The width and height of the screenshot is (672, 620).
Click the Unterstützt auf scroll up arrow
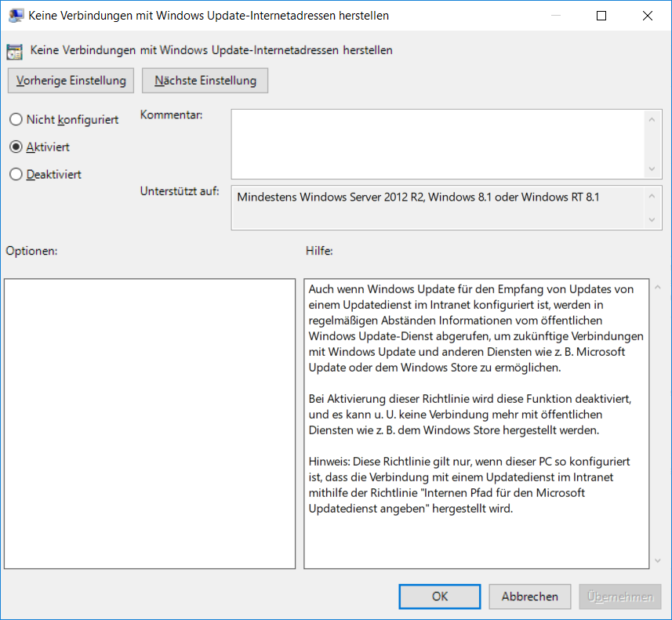pyautogui.click(x=652, y=196)
